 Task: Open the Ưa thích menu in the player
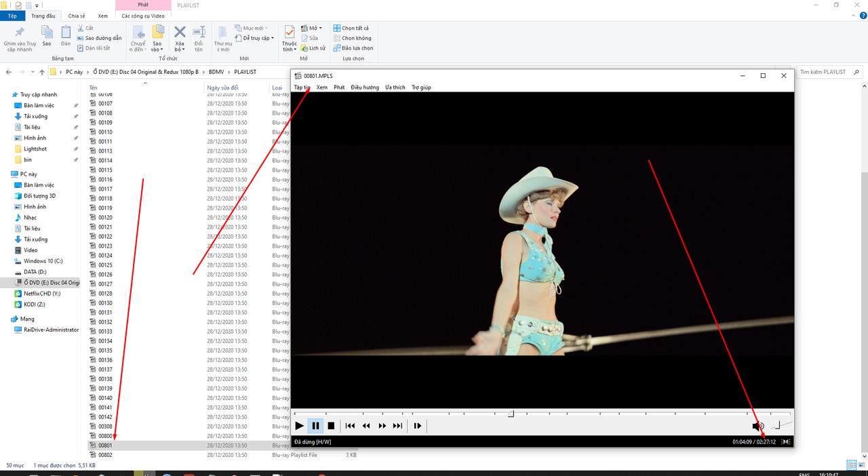(395, 87)
